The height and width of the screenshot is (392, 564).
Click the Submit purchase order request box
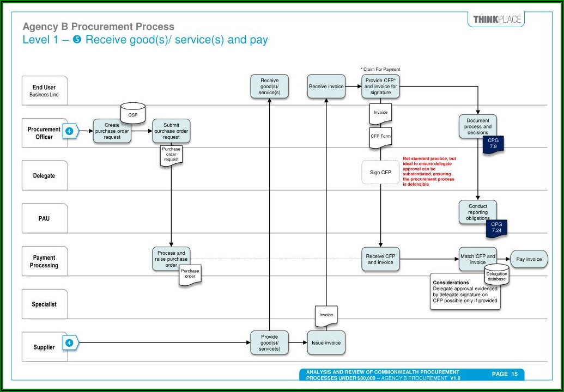point(171,131)
